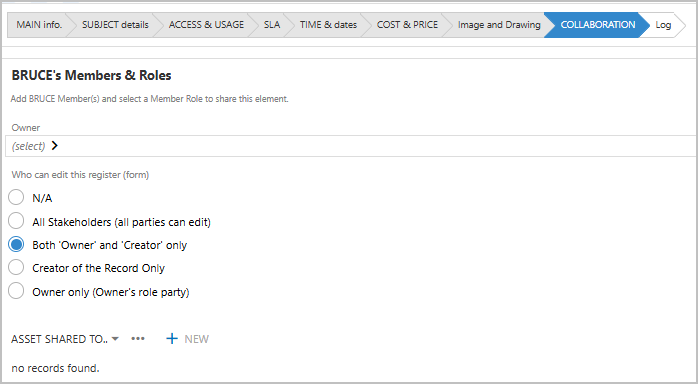Image resolution: width=698 pixels, height=384 pixels.
Task: Choose Creator of the Record Only
Action: (16, 267)
